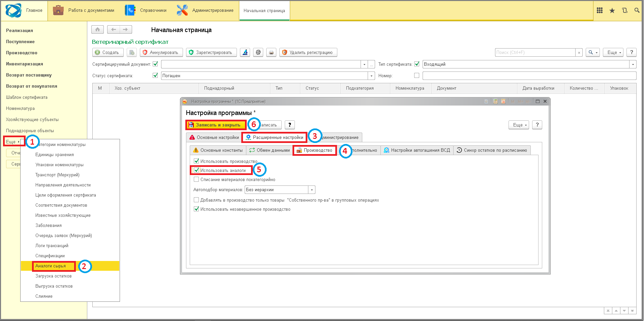Viewport: 644px width, 321px height.
Task: Click the microscope icon in certificate toolbar
Action: 245,52
